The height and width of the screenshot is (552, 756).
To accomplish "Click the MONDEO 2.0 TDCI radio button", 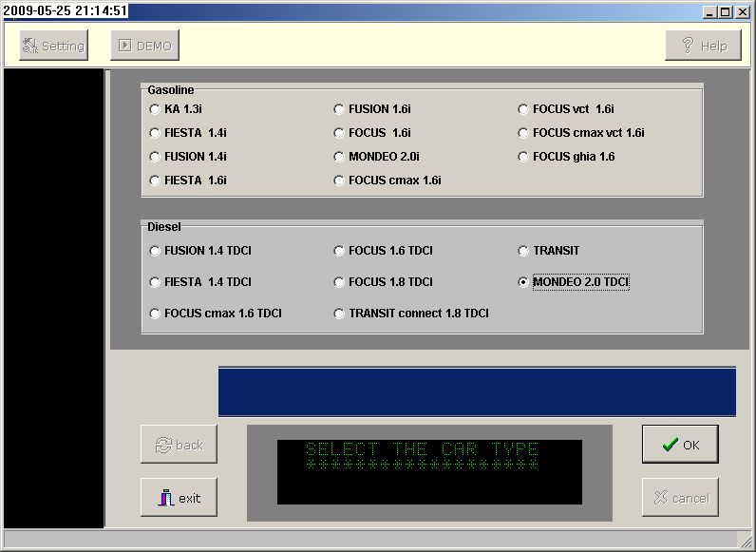I will coord(524,282).
